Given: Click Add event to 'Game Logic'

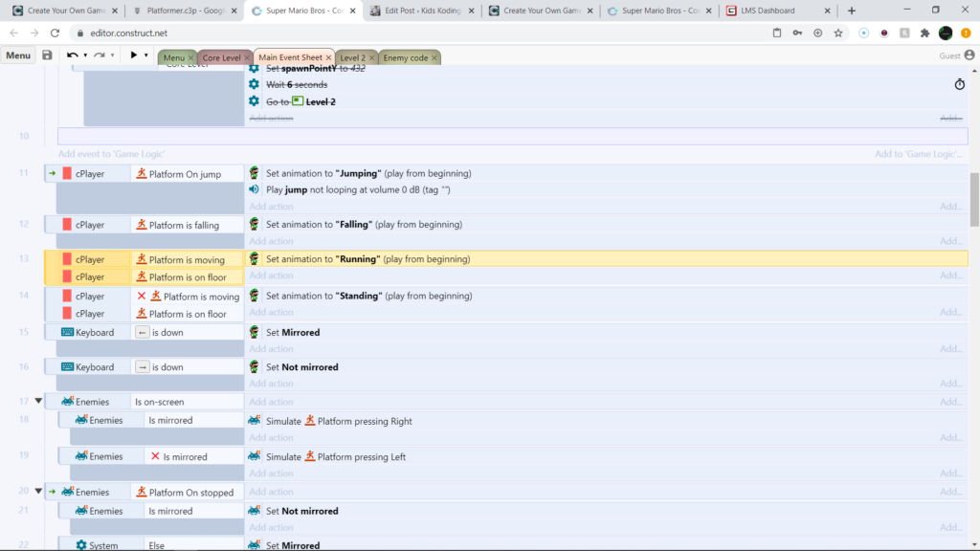Looking at the screenshot, I should [111, 154].
